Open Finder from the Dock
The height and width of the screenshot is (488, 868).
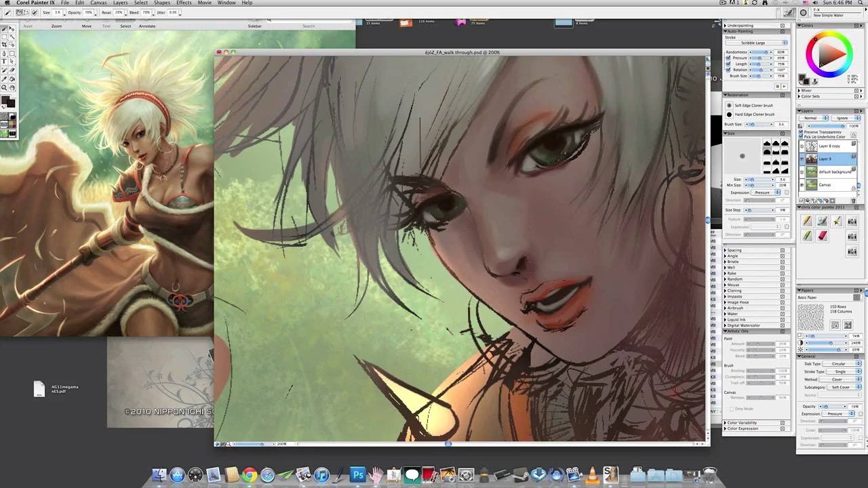pyautogui.click(x=159, y=475)
